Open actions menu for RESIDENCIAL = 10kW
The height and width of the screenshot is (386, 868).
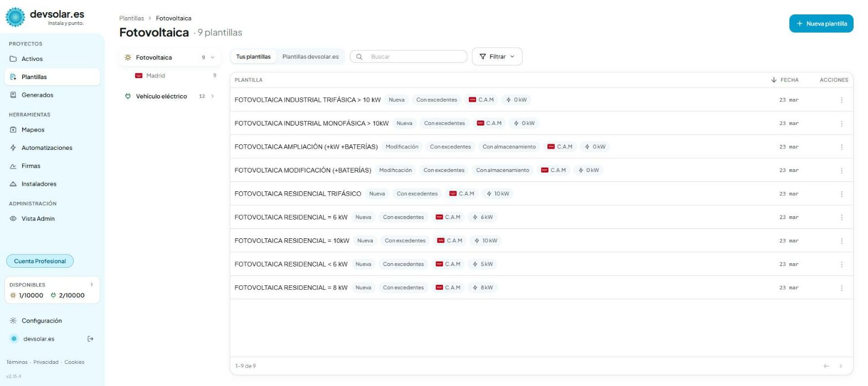(841, 241)
